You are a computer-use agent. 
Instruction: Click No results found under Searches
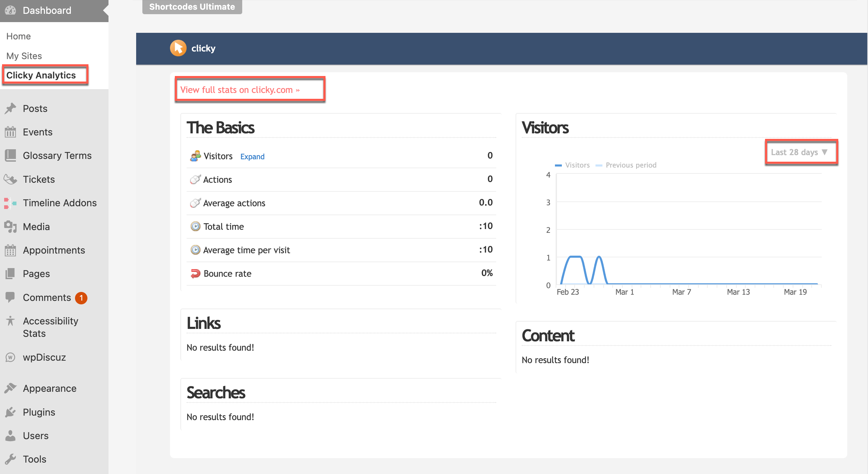click(x=220, y=417)
